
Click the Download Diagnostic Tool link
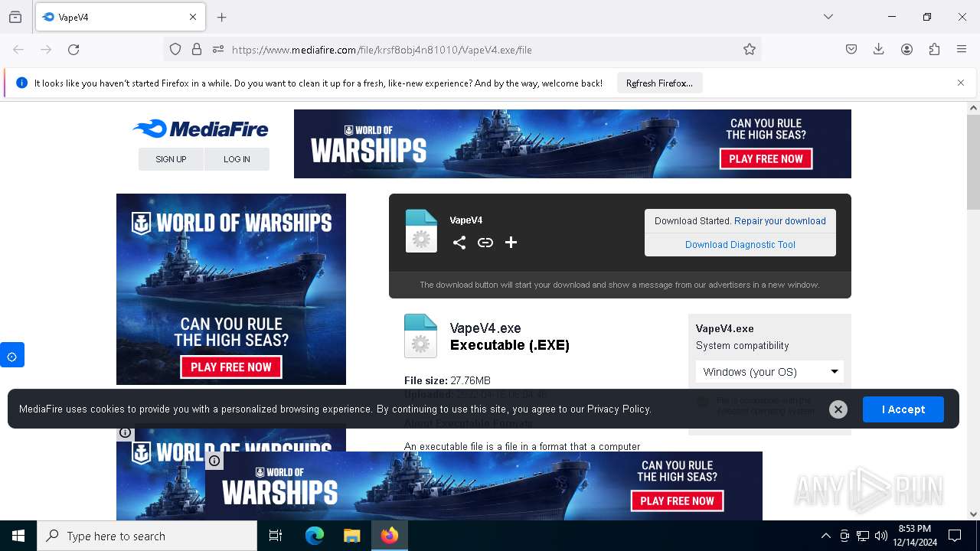tap(740, 245)
